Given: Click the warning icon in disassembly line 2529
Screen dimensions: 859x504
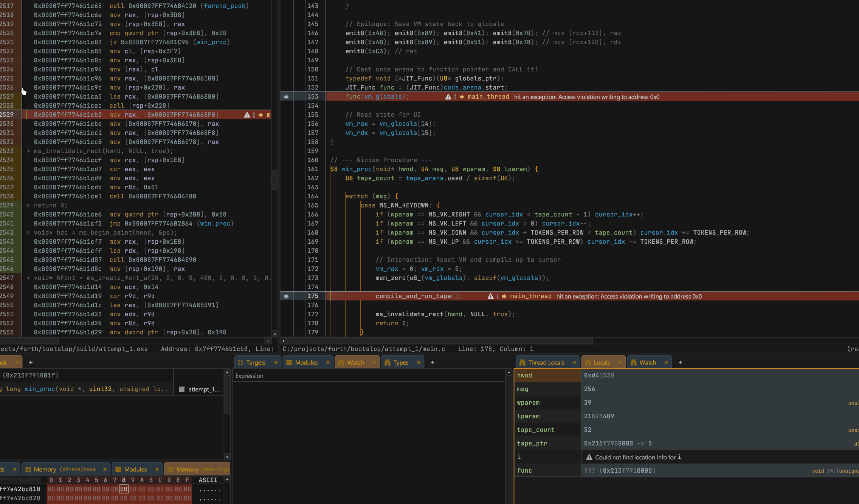Looking at the screenshot, I should coord(247,115).
